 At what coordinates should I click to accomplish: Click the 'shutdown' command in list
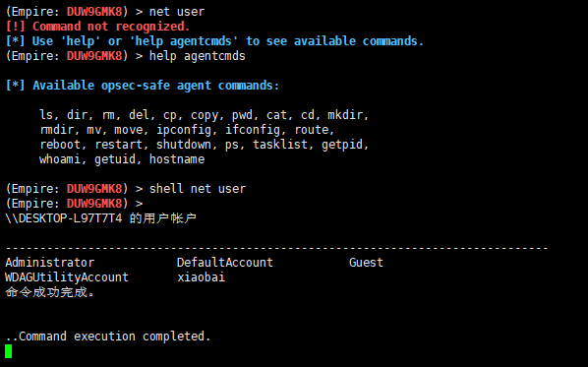coord(185,145)
